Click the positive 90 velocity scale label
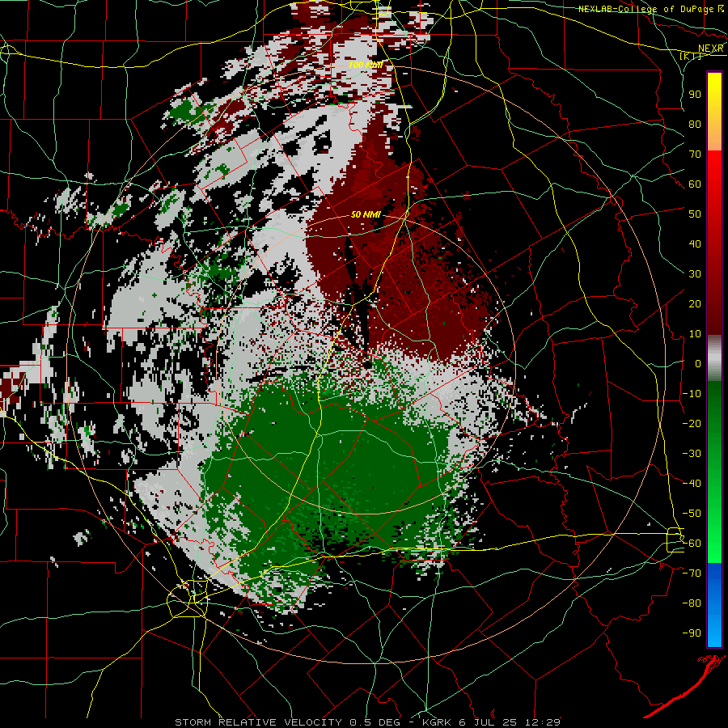Image resolution: width=728 pixels, height=728 pixels. [695, 95]
